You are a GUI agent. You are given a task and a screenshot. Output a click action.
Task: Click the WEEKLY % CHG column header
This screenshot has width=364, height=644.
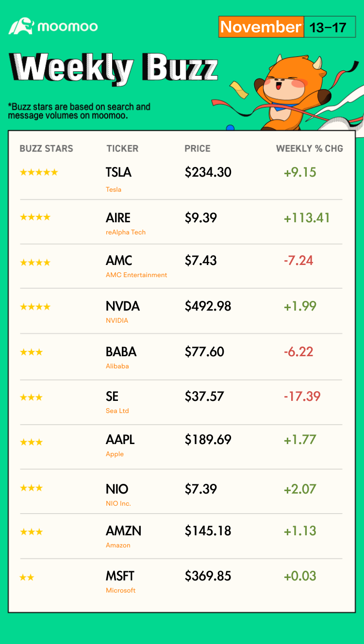310,149
